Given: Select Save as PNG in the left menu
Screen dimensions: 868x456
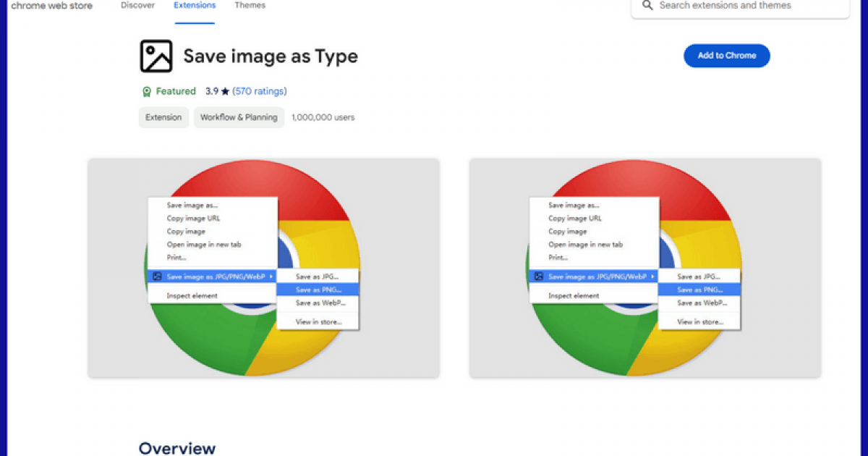Looking at the screenshot, I should 318,290.
